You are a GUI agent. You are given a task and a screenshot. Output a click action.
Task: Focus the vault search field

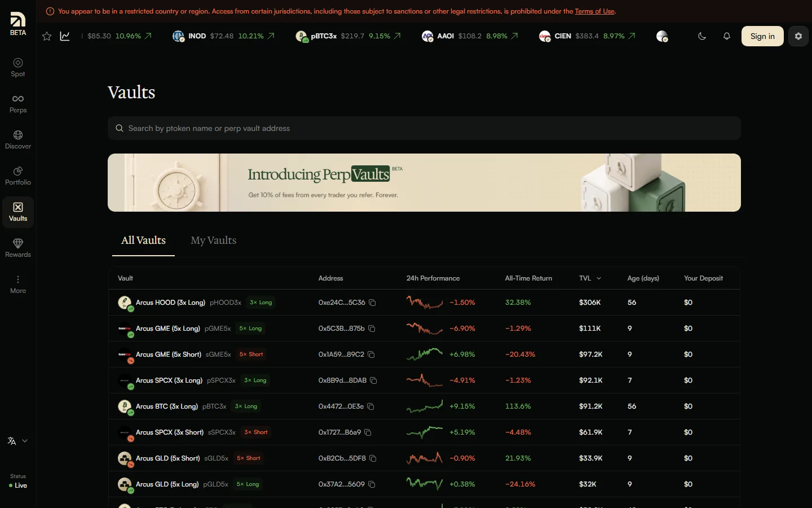click(424, 128)
